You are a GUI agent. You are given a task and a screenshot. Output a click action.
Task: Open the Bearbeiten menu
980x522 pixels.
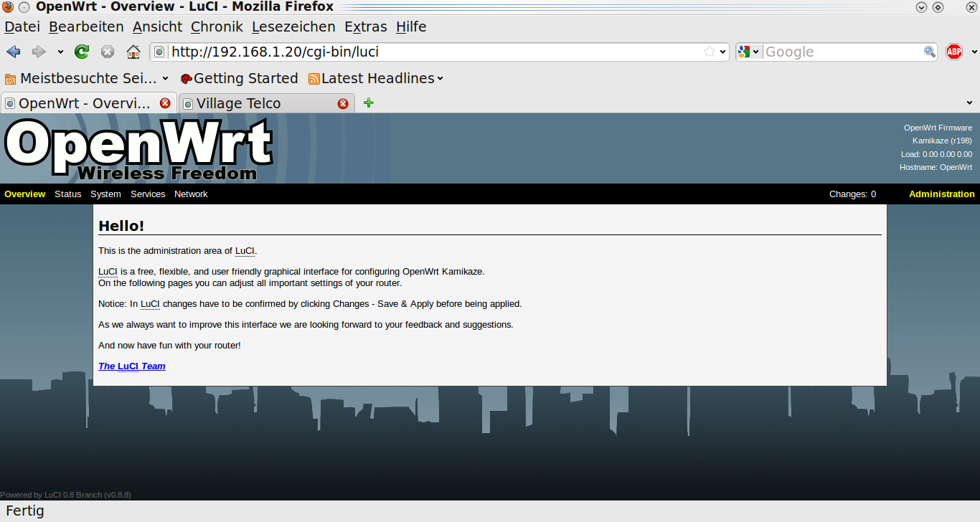click(86, 27)
